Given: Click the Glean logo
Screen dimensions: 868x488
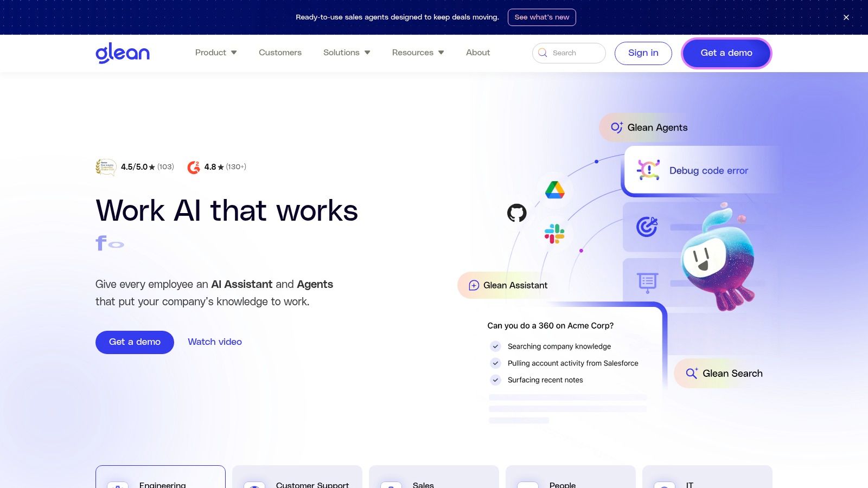Looking at the screenshot, I should [123, 53].
